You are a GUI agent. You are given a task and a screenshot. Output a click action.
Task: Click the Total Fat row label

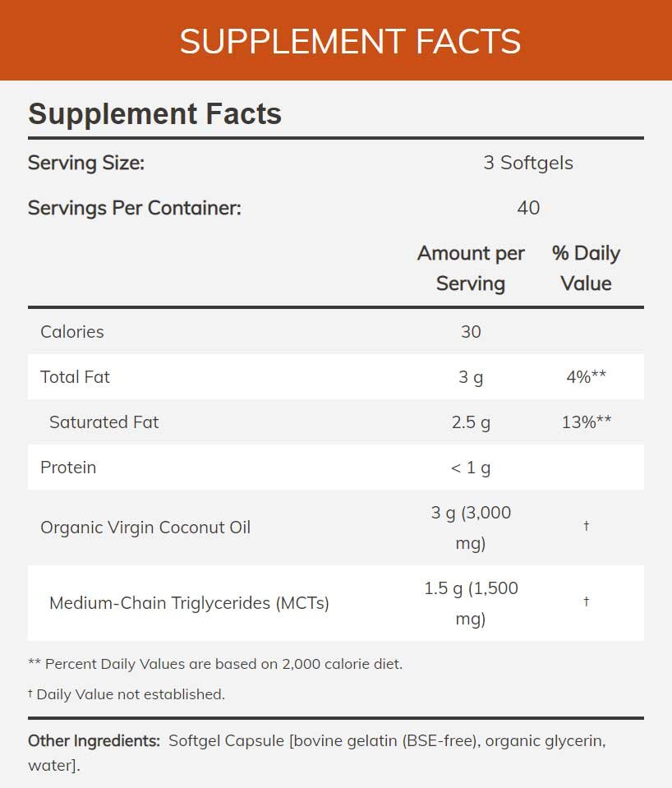pos(75,377)
